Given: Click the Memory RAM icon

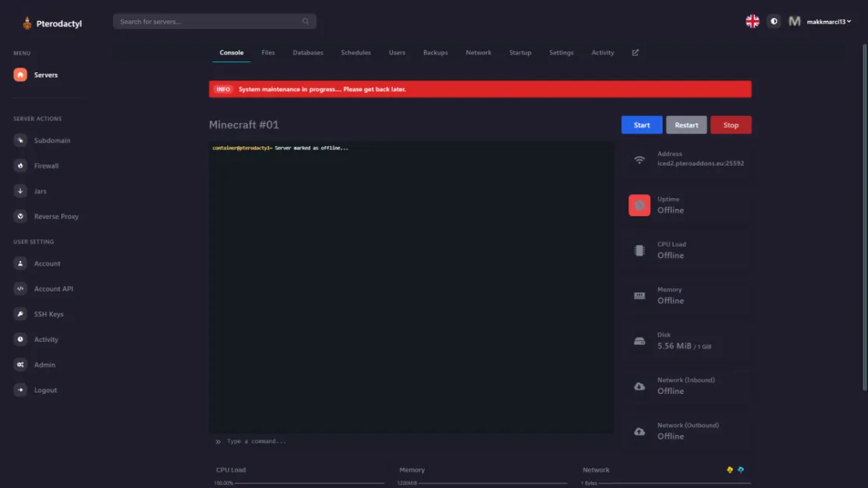Looking at the screenshot, I should coord(639,295).
